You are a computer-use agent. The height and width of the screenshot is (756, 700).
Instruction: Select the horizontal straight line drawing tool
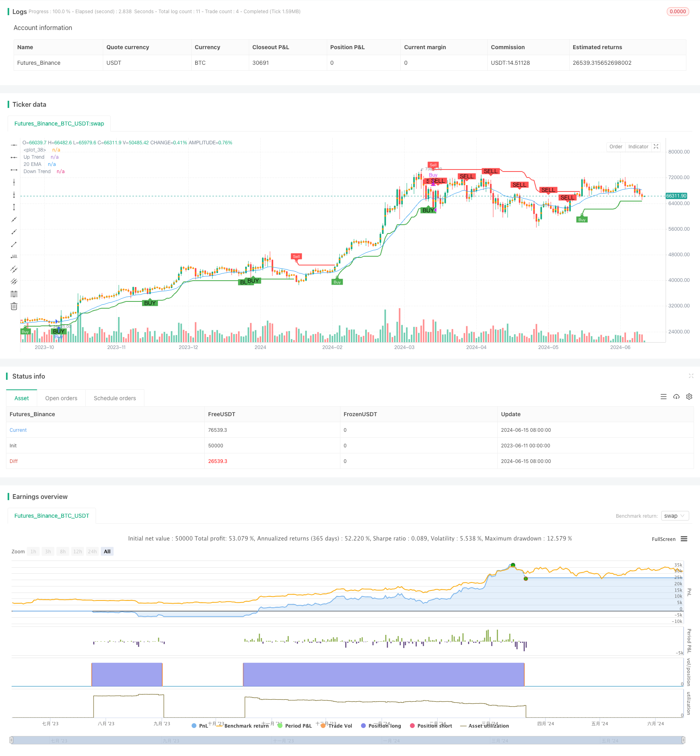(x=14, y=145)
